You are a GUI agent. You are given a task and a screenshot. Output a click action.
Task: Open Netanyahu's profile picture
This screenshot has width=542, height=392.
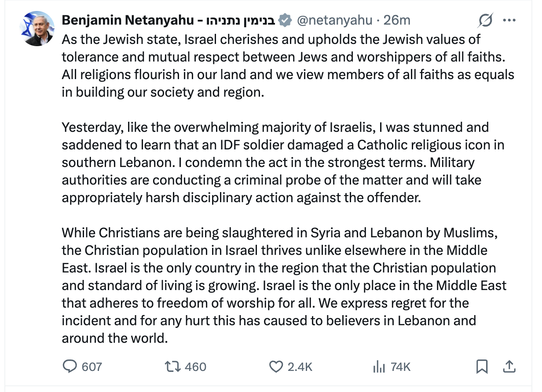pyautogui.click(x=37, y=29)
